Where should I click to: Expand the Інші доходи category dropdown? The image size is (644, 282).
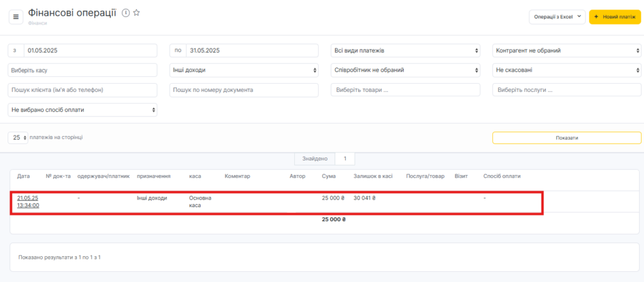pyautogui.click(x=244, y=70)
